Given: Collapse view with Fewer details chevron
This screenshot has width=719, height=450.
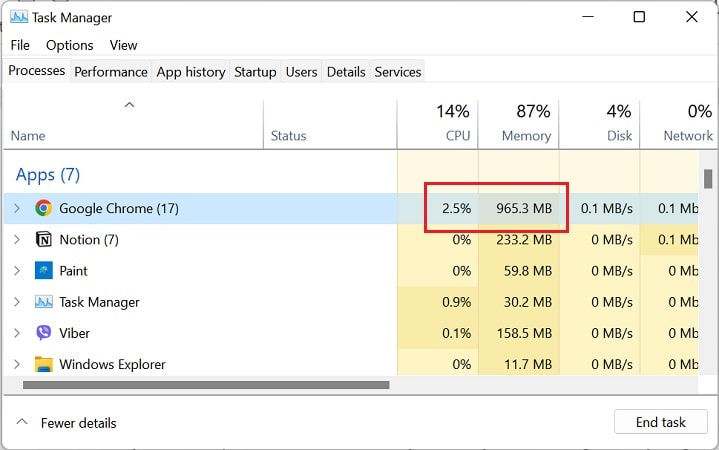Looking at the screenshot, I should (22, 422).
